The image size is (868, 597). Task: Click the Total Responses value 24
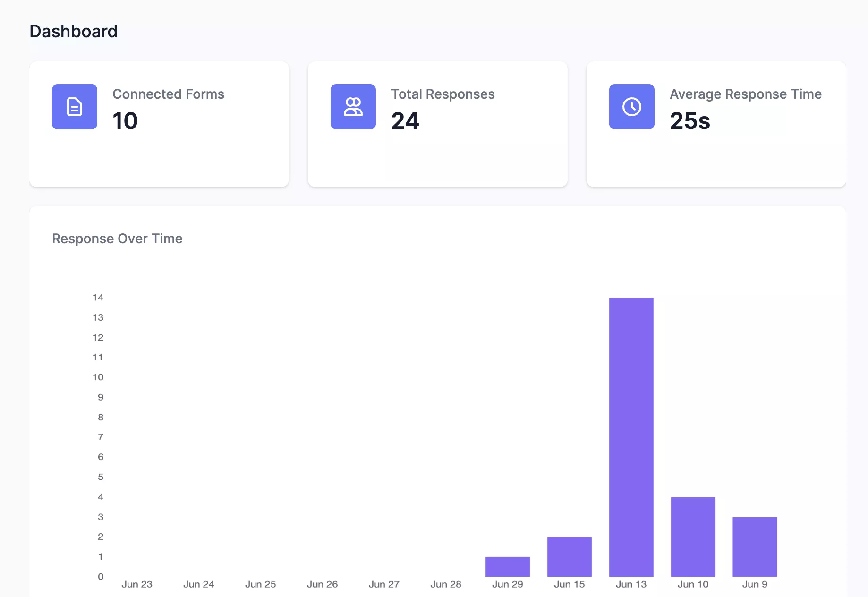pyautogui.click(x=405, y=120)
